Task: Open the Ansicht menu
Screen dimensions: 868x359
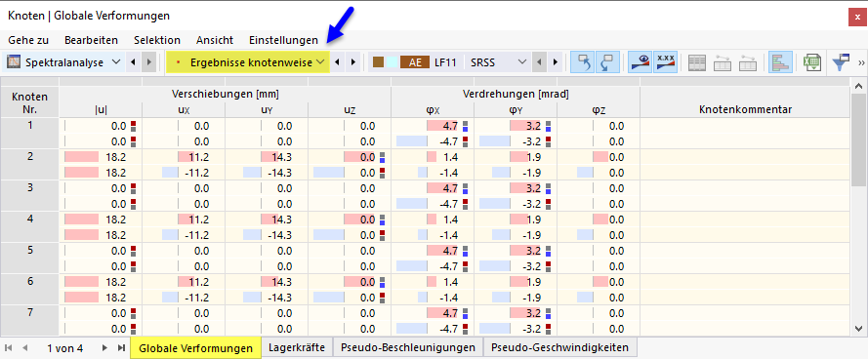Action: click(x=215, y=40)
